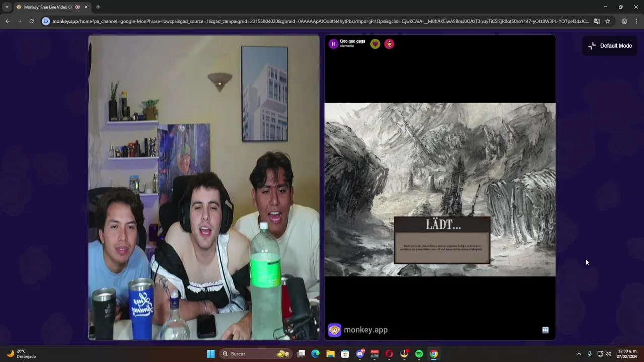Click the olive heart badge icon

pyautogui.click(x=375, y=44)
